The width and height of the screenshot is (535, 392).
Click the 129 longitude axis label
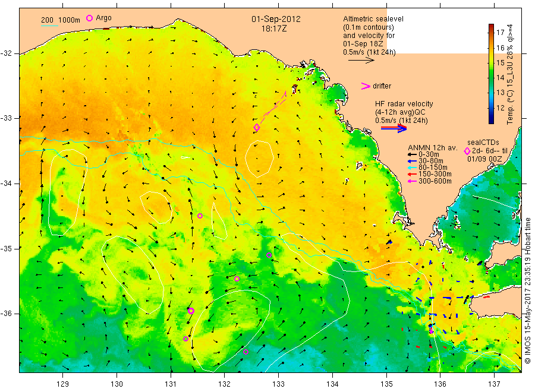coord(63,384)
